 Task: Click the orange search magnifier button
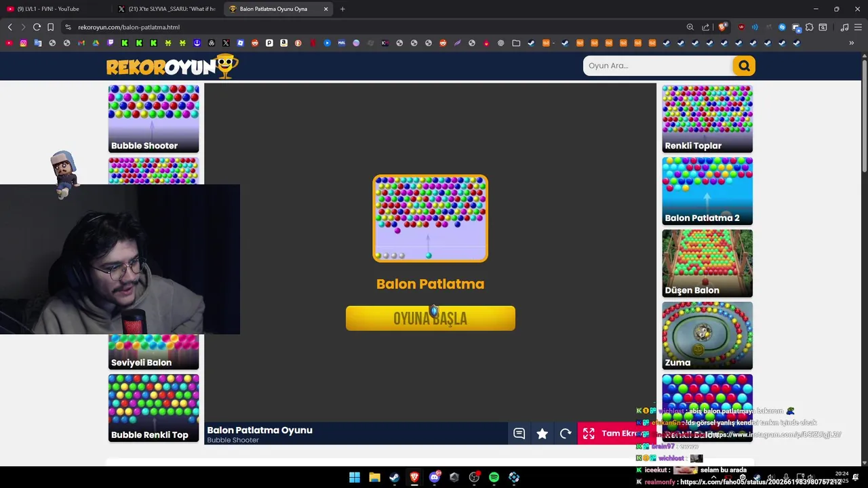click(744, 66)
